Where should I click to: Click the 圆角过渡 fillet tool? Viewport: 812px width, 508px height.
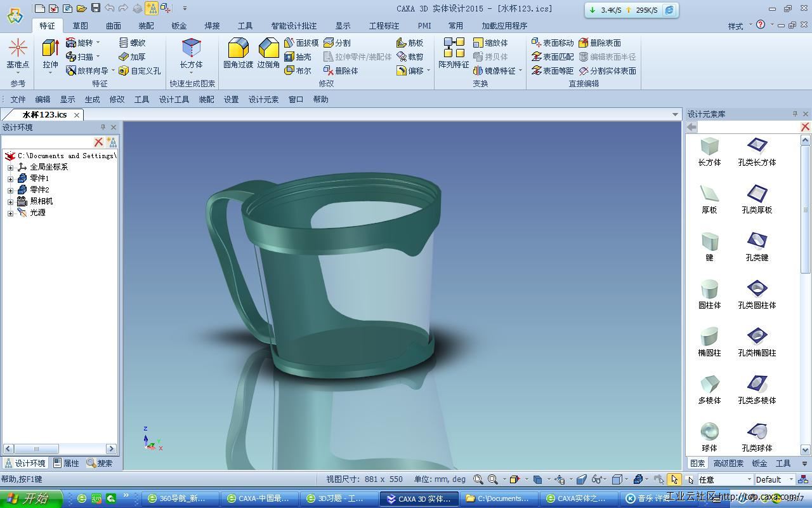[238, 53]
